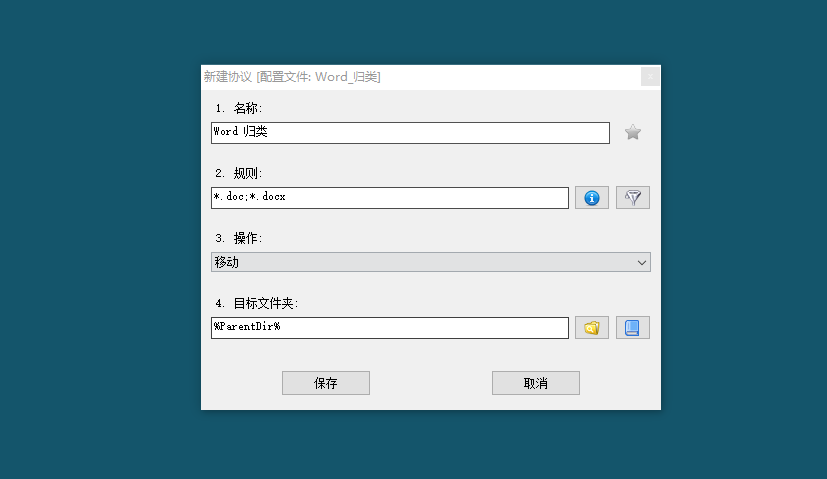Click the 保存 button
Viewport: 827px width, 479px height.
pos(325,383)
